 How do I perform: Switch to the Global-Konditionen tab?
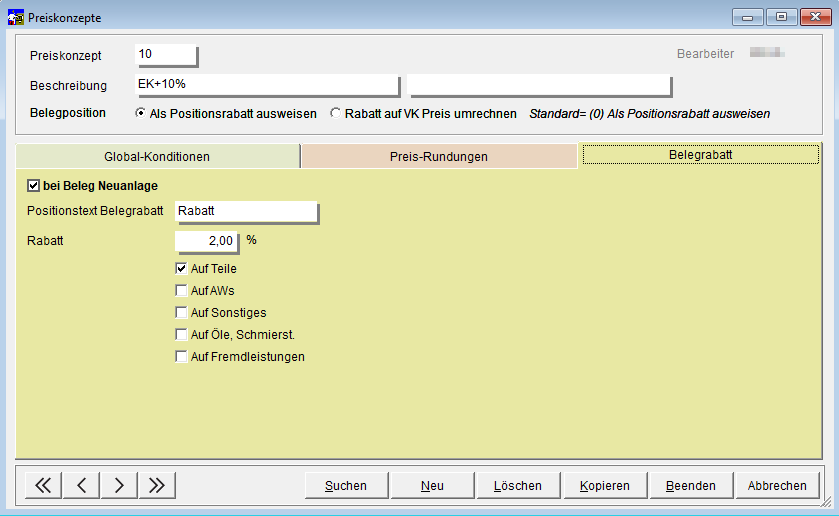[157, 156]
